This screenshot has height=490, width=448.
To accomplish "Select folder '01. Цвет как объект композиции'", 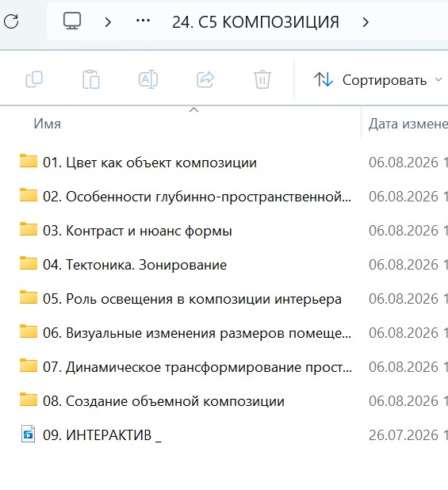I will pyautogui.click(x=150, y=163).
